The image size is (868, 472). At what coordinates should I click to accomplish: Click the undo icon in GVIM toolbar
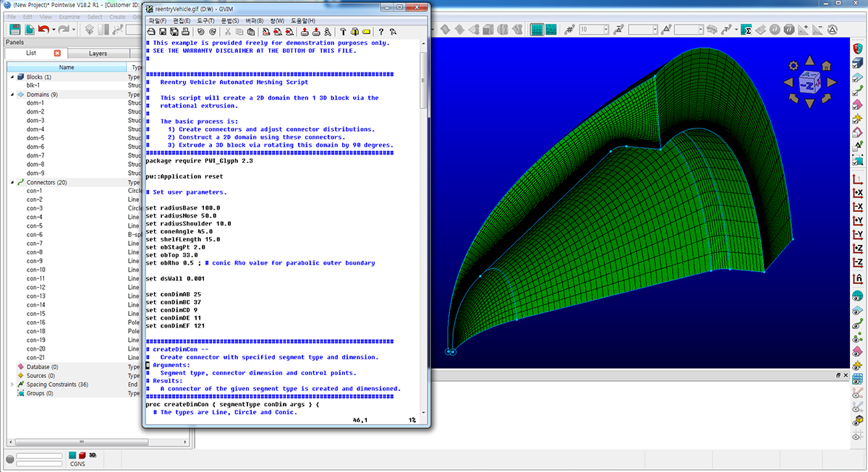tap(201, 32)
